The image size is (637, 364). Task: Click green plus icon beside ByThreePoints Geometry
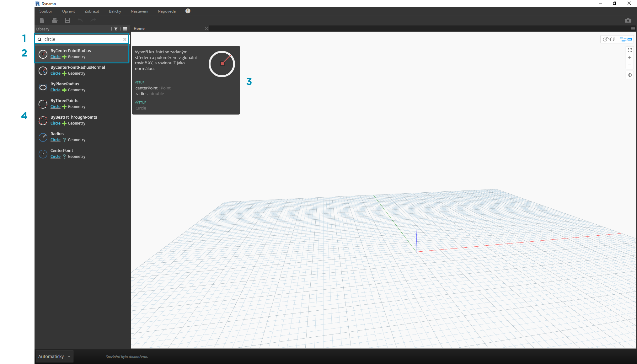pyautogui.click(x=64, y=107)
